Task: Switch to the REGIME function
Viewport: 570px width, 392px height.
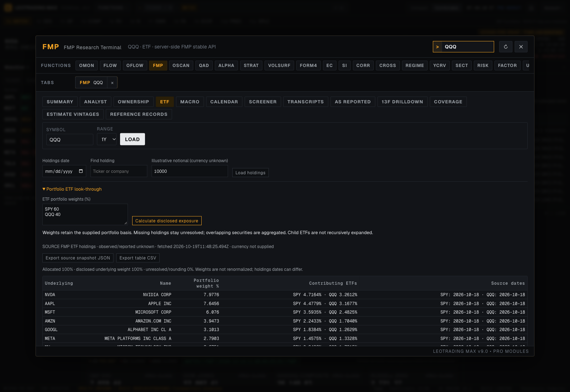Action: [x=415, y=66]
